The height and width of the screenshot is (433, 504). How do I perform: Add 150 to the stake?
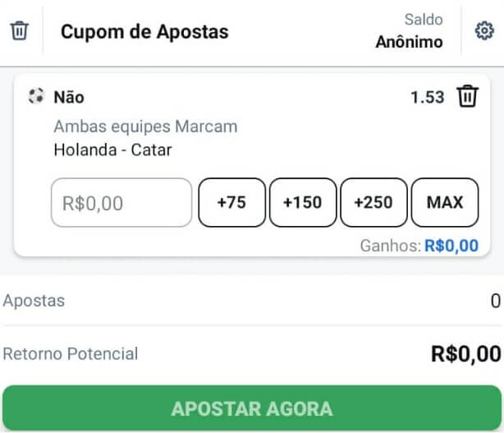point(303,203)
